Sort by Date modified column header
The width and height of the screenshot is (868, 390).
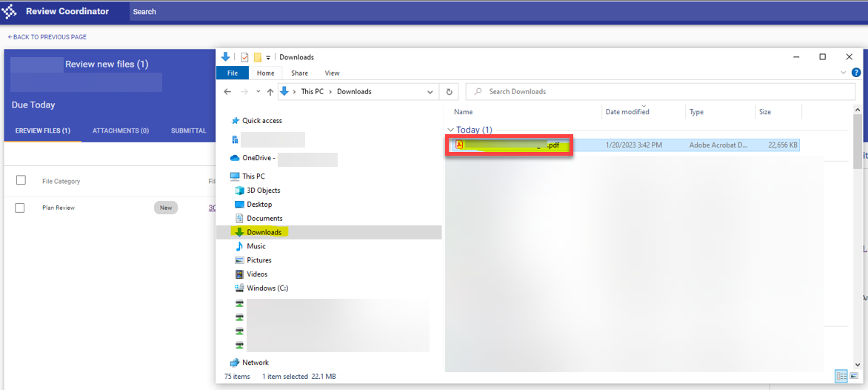(627, 112)
